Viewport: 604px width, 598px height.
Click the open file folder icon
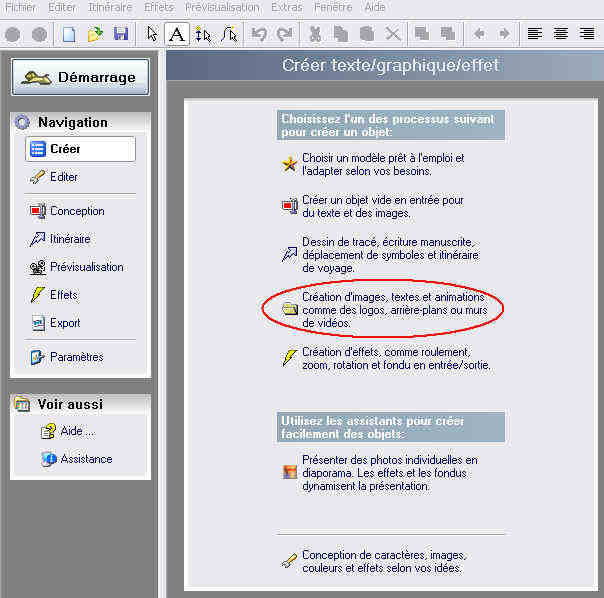point(95,34)
